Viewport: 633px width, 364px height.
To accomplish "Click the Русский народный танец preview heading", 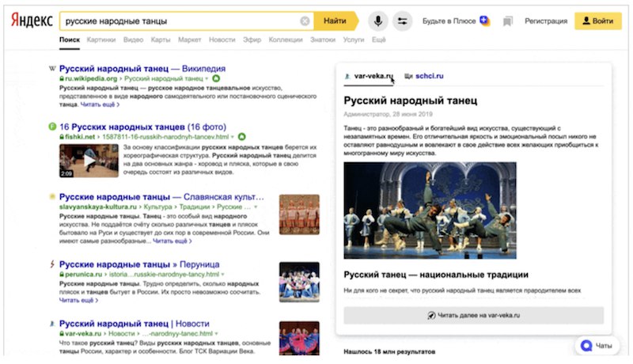I will (410, 100).
